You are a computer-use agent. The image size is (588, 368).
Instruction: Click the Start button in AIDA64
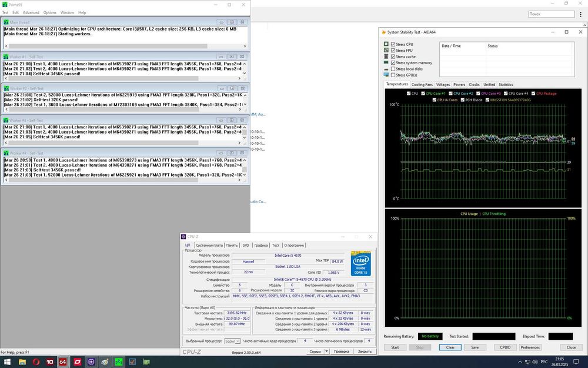pyautogui.click(x=395, y=347)
